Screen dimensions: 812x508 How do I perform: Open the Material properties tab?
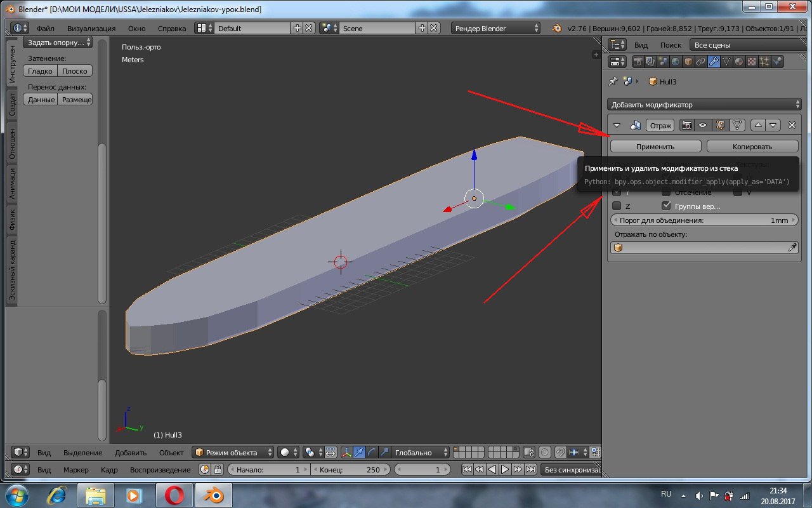coord(739,62)
